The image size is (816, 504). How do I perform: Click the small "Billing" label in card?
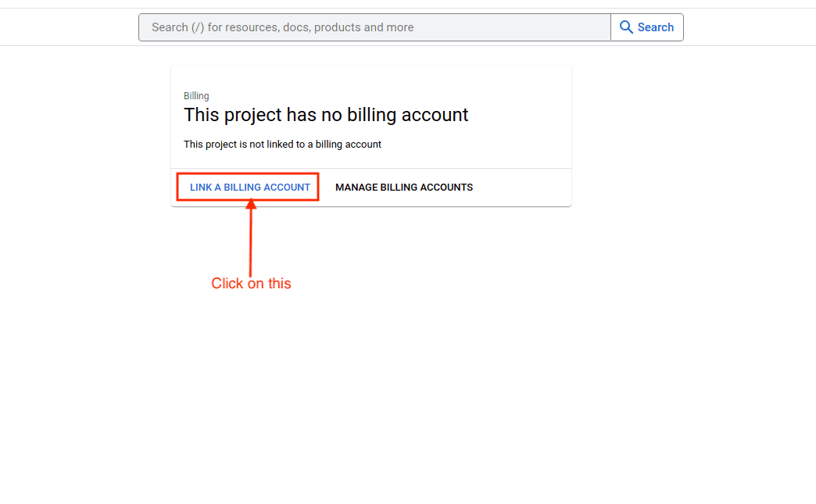196,96
